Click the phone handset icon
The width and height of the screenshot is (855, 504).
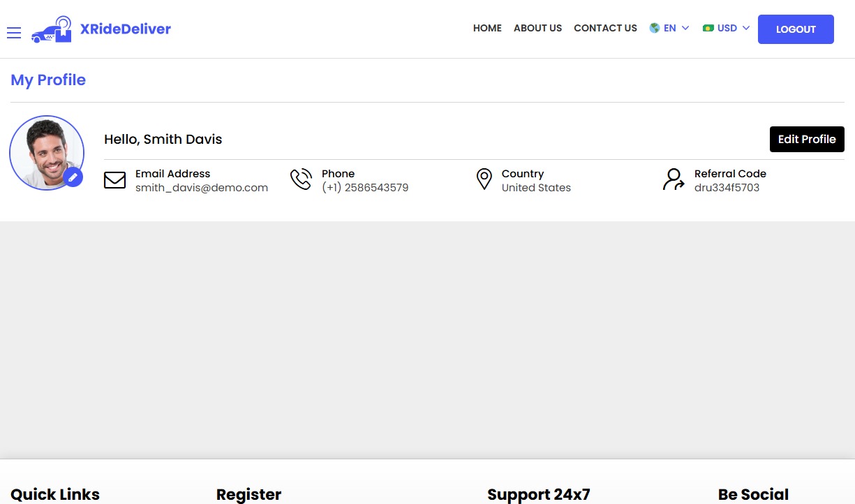click(x=301, y=179)
